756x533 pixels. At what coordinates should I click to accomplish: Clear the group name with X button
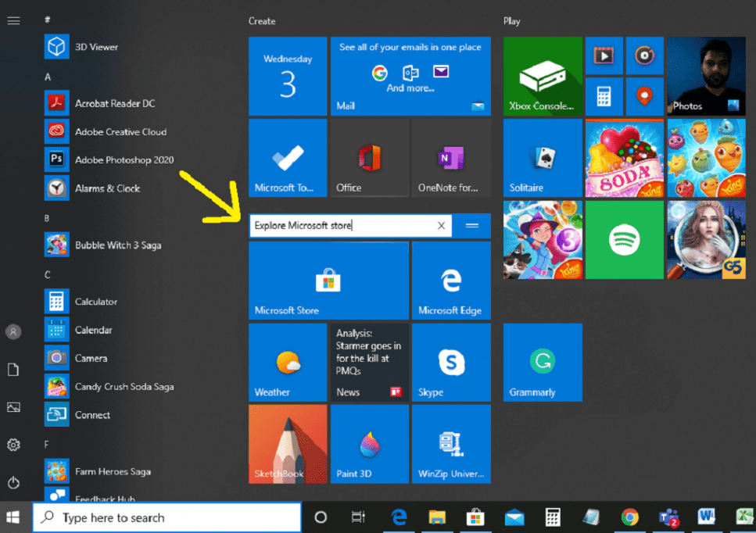click(441, 226)
